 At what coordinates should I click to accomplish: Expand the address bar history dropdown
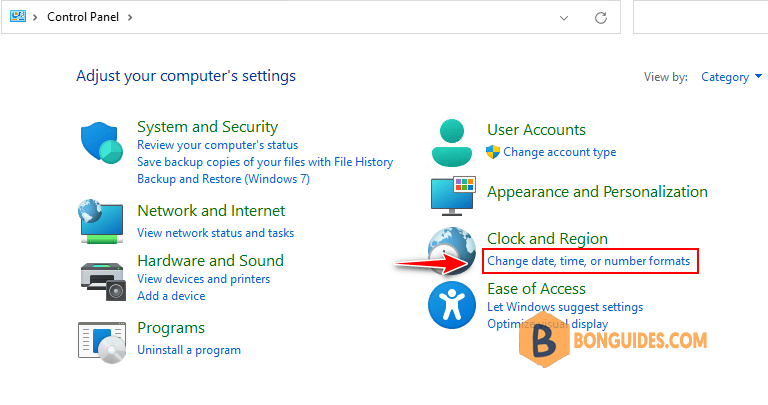tap(564, 18)
